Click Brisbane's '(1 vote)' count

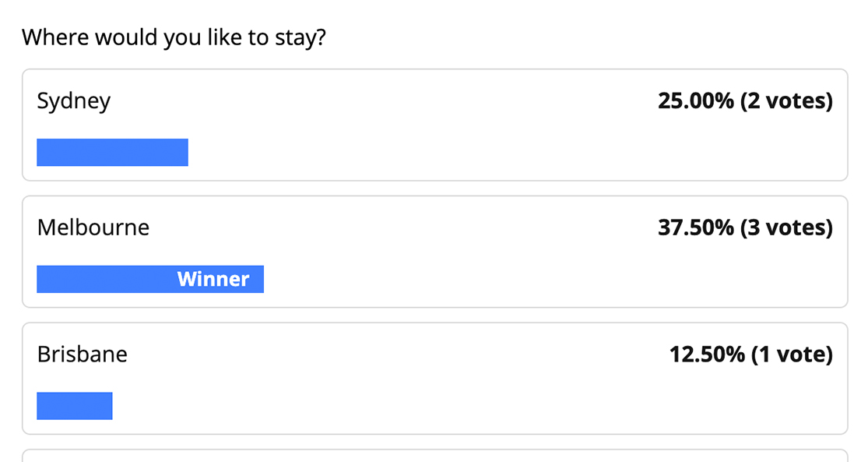tap(792, 354)
